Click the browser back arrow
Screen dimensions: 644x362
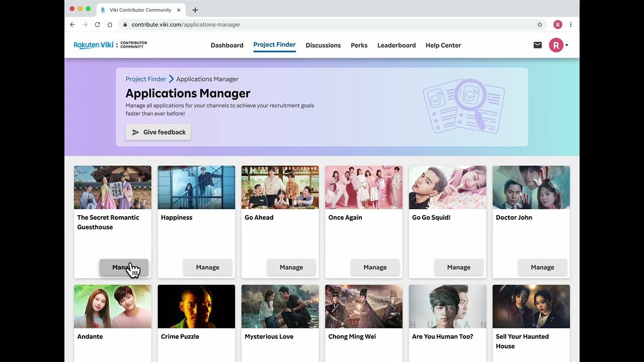(x=72, y=25)
